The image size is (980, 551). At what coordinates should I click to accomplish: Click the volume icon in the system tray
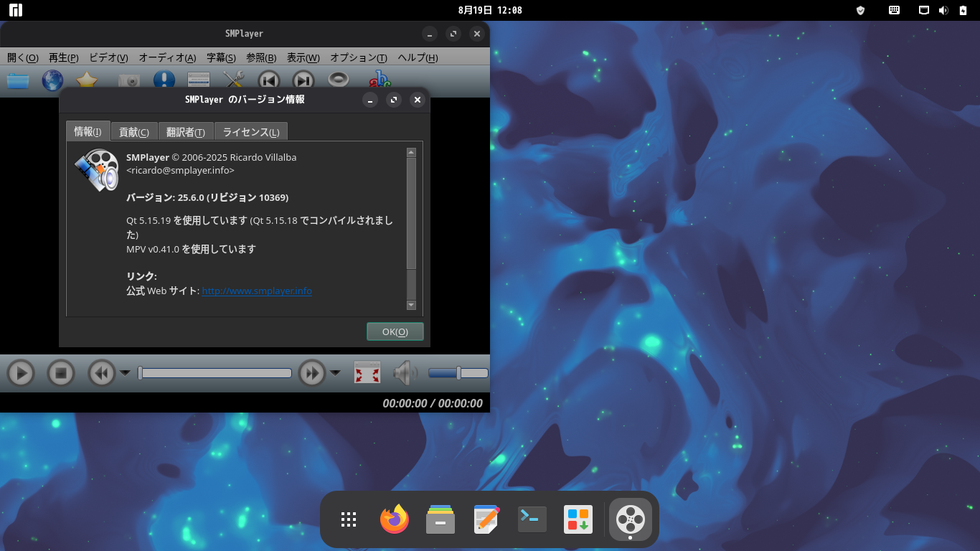[x=943, y=10]
